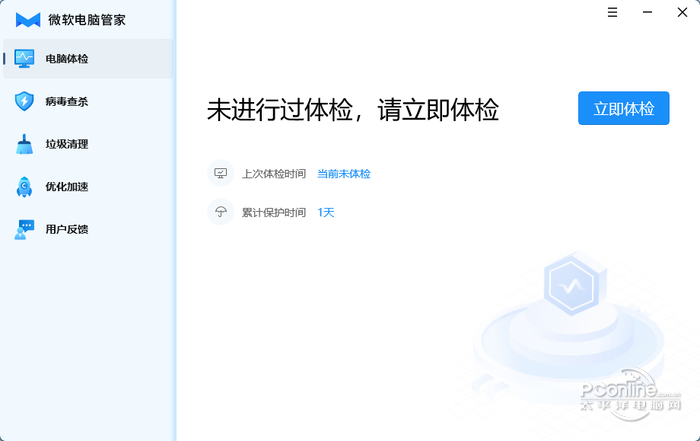
Task: Open the 用户反馈 sidebar label
Action: pyautogui.click(x=67, y=229)
